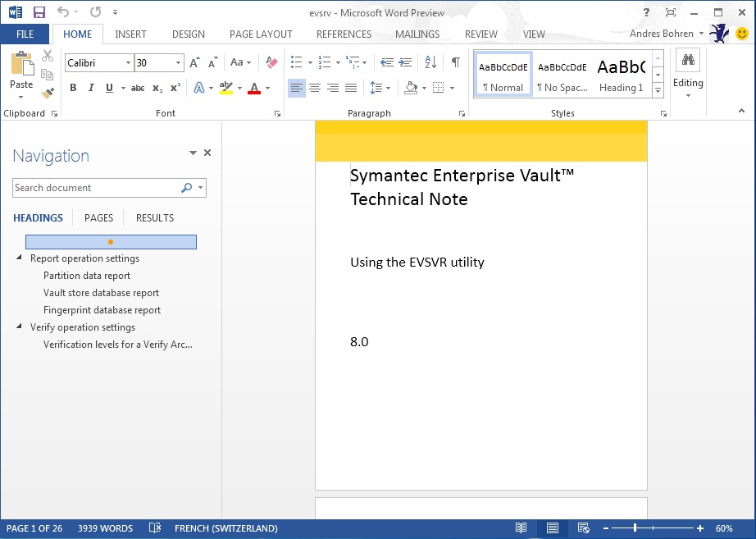Viewport: 756px width, 539px height.
Task: Switch to the REFERENCES tab
Action: 344,34
